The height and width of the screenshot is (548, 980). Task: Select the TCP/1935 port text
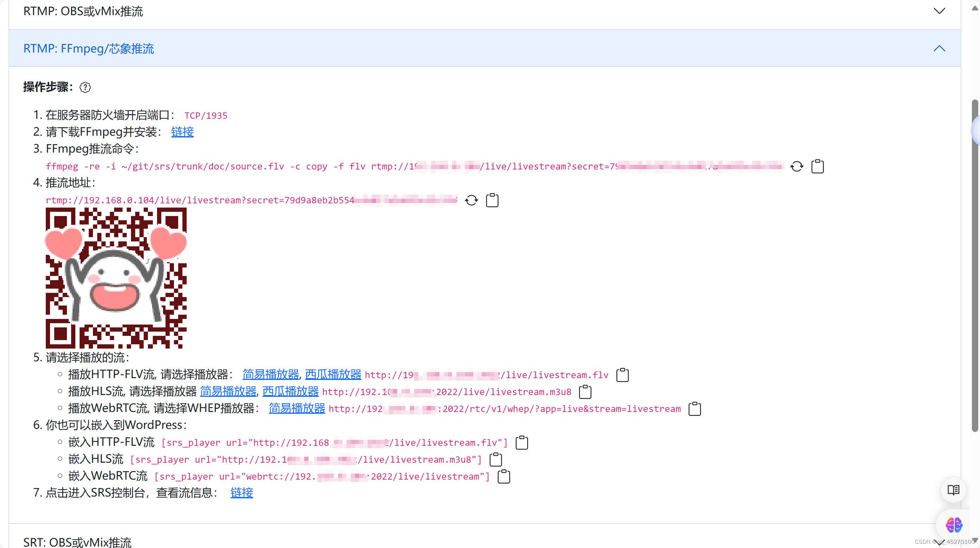[206, 115]
